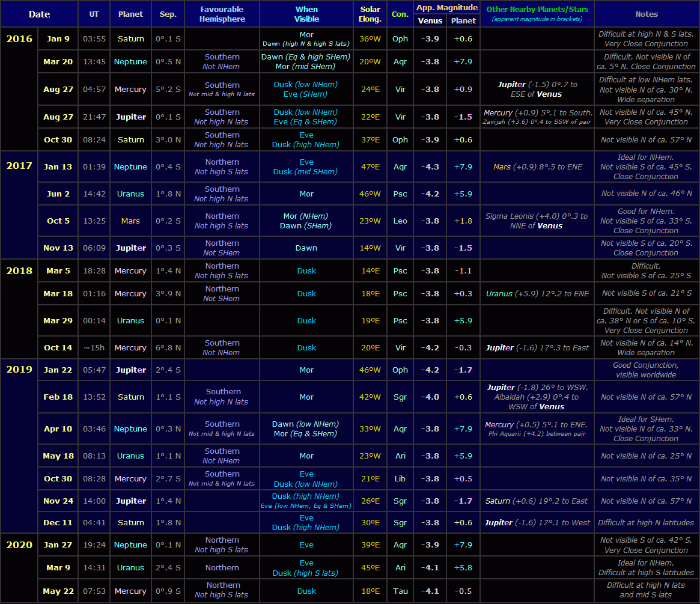
Task: Click the Jan 9 date cell
Action: click(58, 38)
